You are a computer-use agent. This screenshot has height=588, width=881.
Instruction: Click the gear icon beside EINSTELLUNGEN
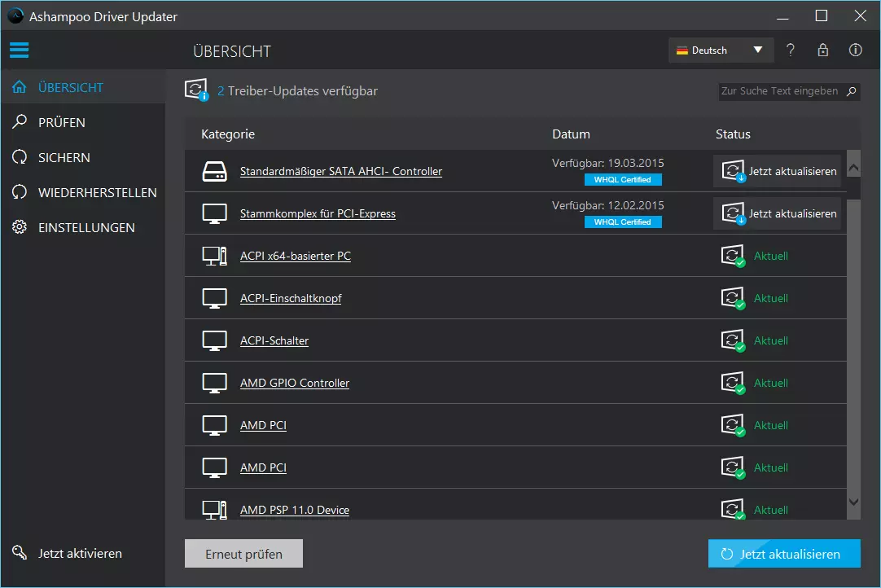tap(19, 227)
